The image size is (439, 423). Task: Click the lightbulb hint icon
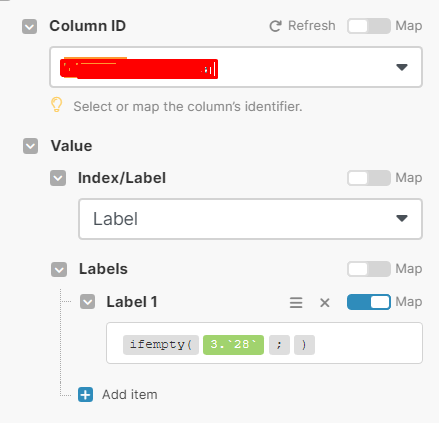[56, 105]
